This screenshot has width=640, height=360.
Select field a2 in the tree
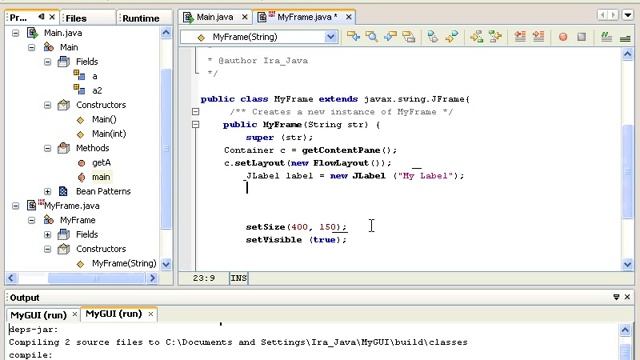97,90
